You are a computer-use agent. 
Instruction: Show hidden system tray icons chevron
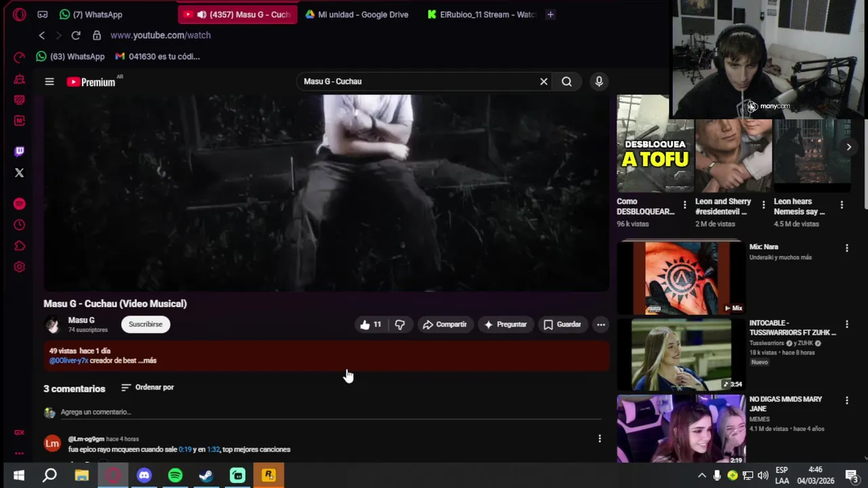pyautogui.click(x=702, y=475)
